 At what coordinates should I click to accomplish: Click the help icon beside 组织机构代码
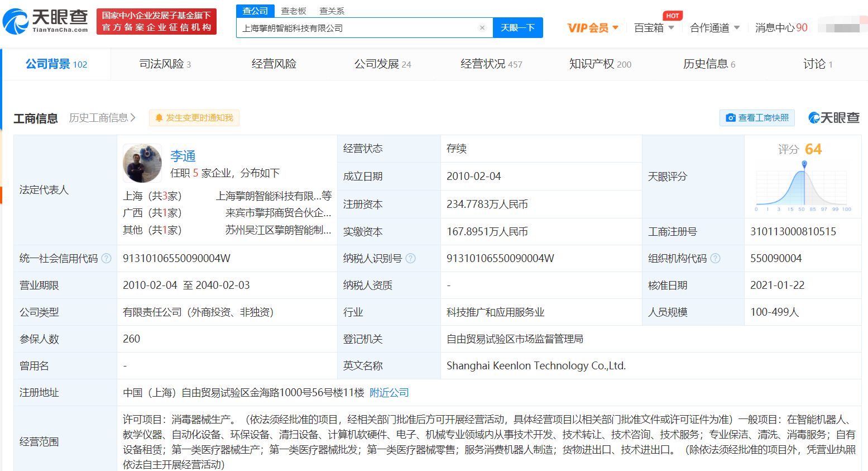[716, 258]
